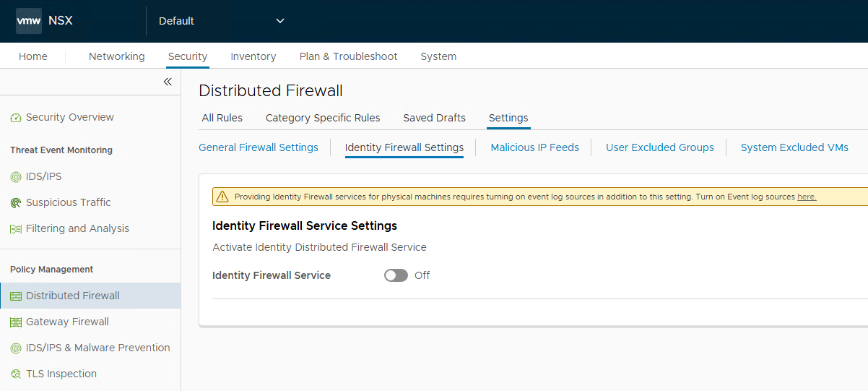Click the Security Overview gauge icon

[x=16, y=118]
